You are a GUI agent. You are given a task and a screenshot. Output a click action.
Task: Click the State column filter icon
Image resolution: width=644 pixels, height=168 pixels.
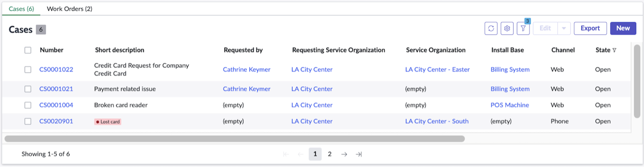tap(614, 50)
